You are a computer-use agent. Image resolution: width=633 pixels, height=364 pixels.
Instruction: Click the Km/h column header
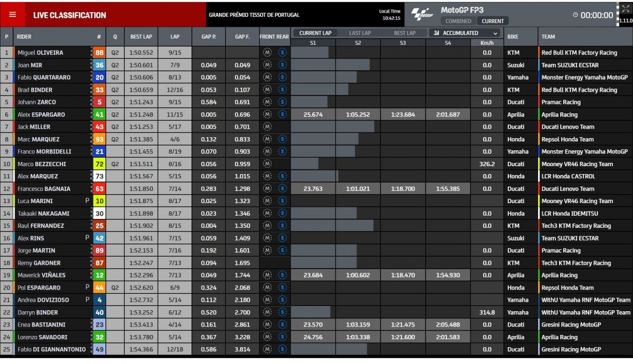pyautogui.click(x=486, y=43)
